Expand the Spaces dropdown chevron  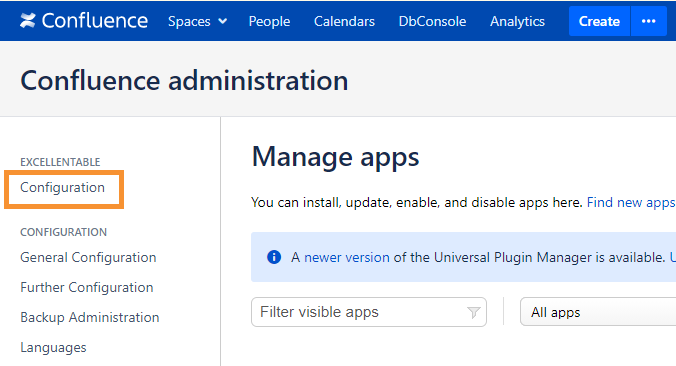point(222,21)
